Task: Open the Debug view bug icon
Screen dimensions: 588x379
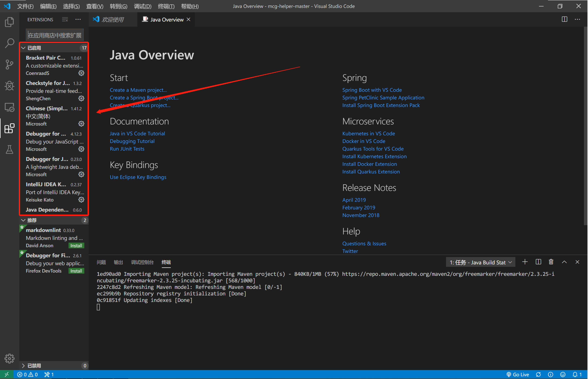Action: click(x=9, y=86)
